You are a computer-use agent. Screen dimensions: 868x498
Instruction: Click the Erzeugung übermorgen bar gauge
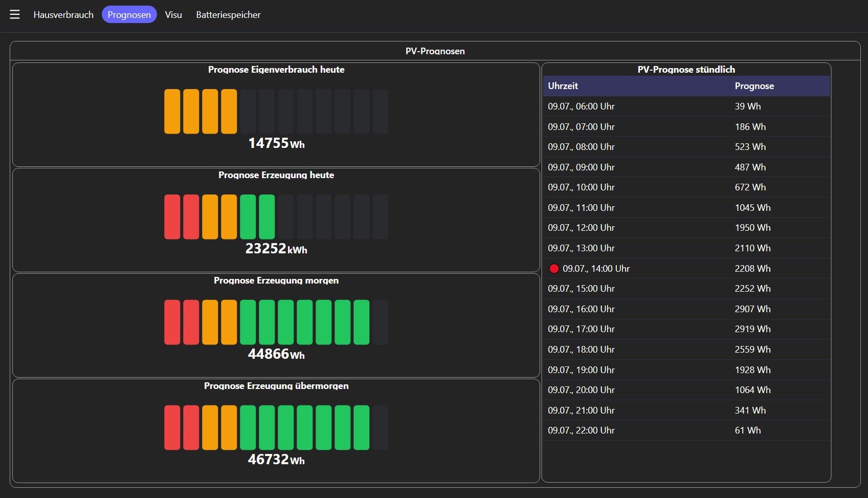coord(276,428)
